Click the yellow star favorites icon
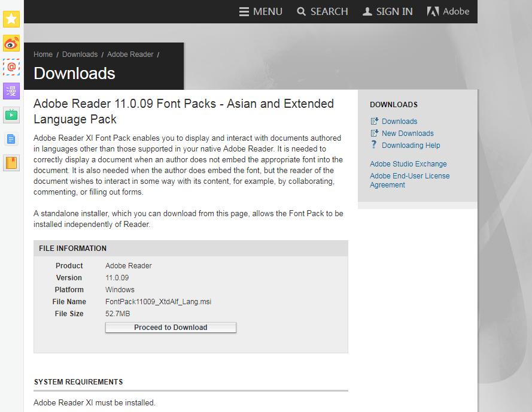The image size is (532, 412). pos(11,19)
